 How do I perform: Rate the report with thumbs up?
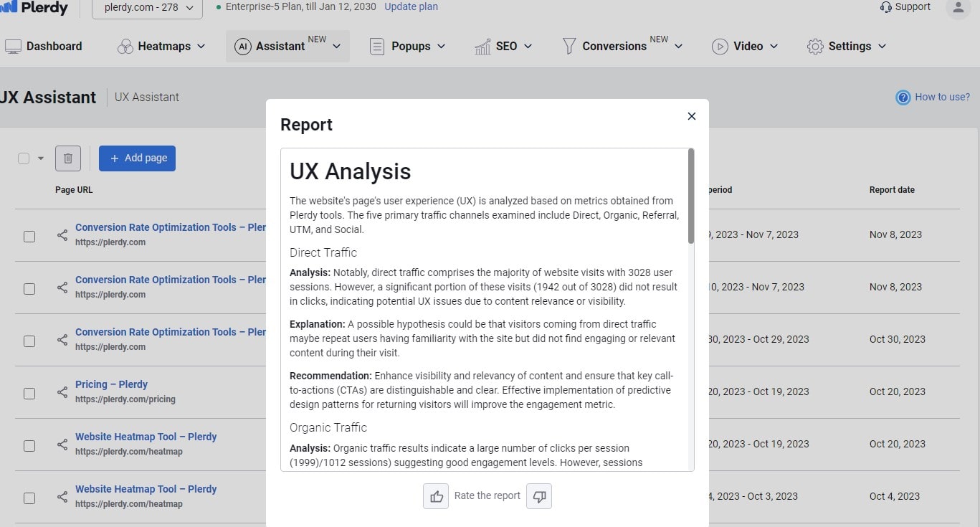(x=436, y=495)
